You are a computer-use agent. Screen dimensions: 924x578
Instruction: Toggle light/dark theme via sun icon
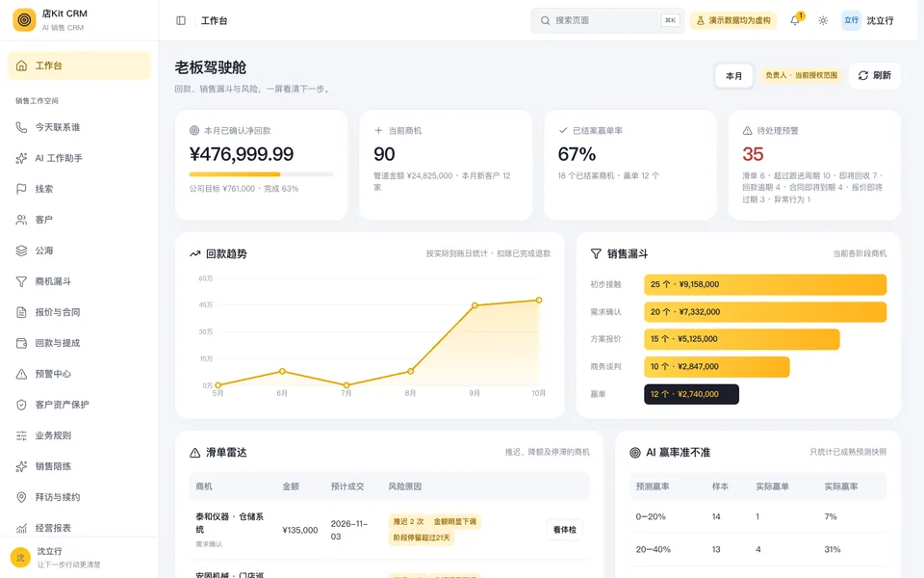pyautogui.click(x=823, y=20)
